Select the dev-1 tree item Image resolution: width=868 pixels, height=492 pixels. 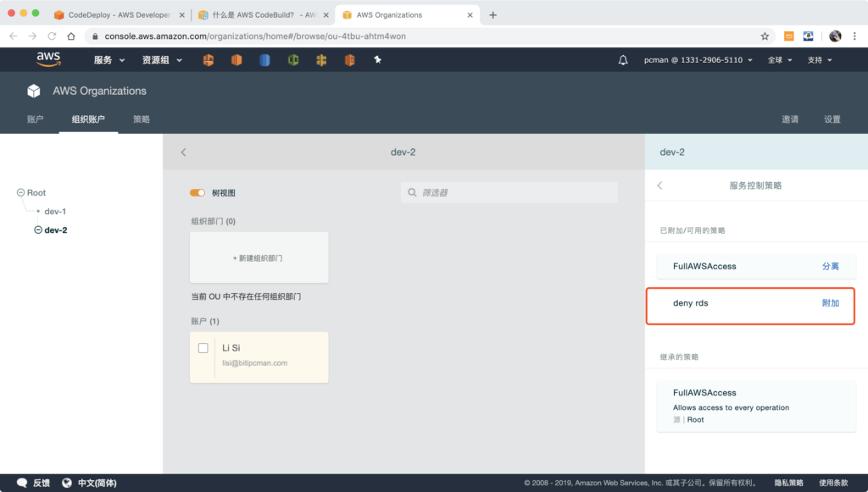coord(55,211)
